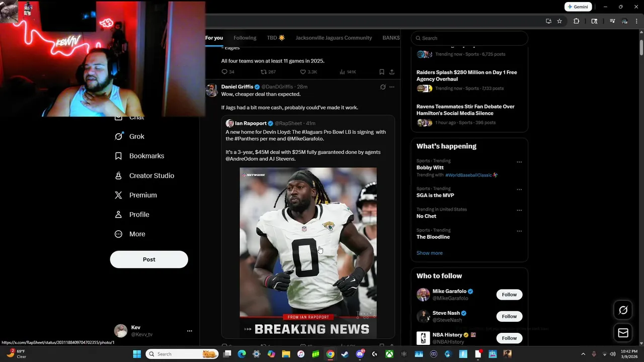Open the Devin Lloyd breaking news photo
This screenshot has height=362, width=644.
click(x=308, y=252)
